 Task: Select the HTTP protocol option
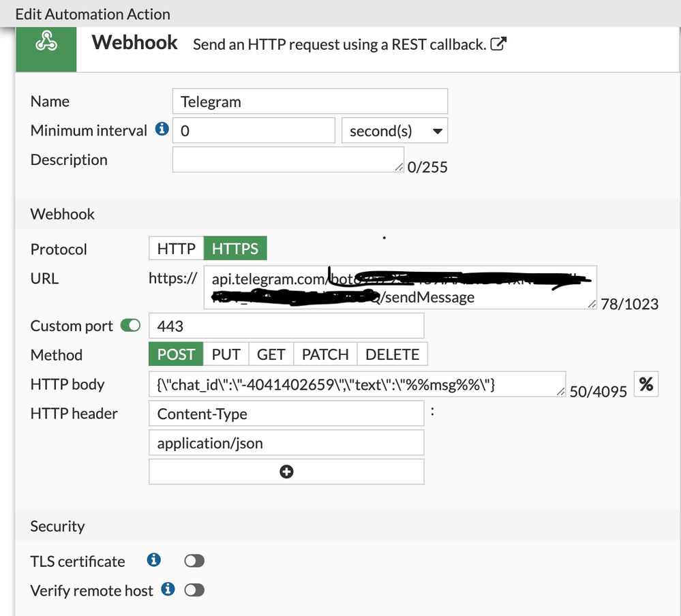[x=176, y=249]
